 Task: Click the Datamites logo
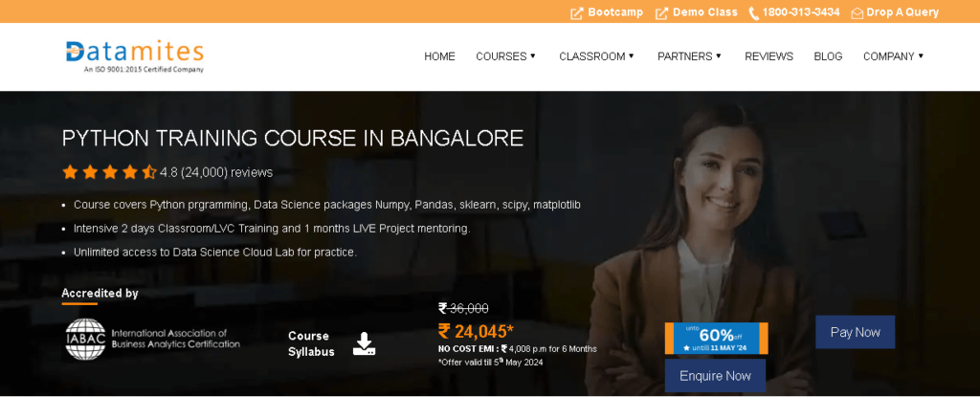135,56
